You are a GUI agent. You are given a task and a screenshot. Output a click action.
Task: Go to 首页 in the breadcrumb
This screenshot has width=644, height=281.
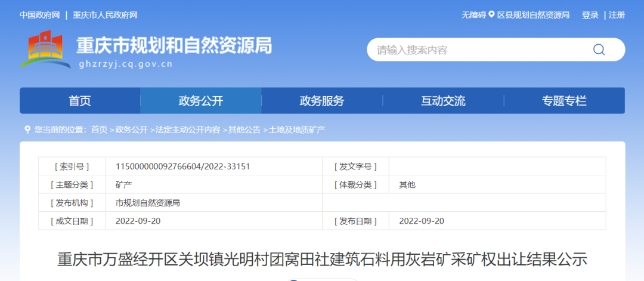[99, 129]
